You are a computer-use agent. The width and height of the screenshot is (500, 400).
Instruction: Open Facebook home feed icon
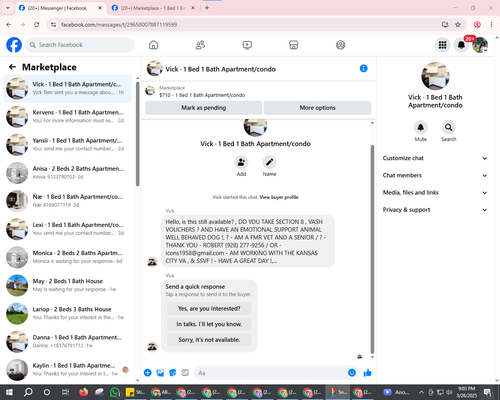pos(153,45)
